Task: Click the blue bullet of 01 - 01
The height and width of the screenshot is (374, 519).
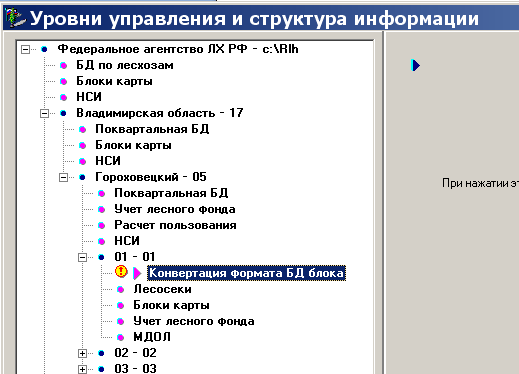Action: (101, 257)
